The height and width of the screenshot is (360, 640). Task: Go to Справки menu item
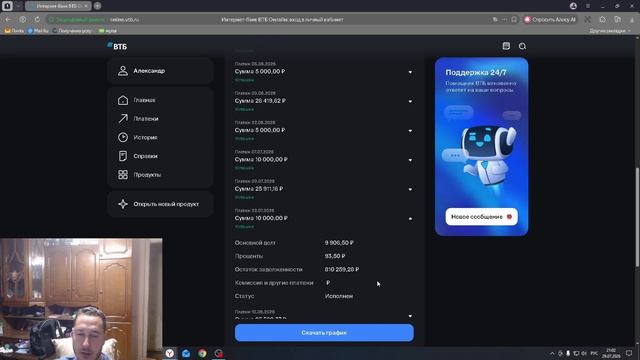[145, 156]
